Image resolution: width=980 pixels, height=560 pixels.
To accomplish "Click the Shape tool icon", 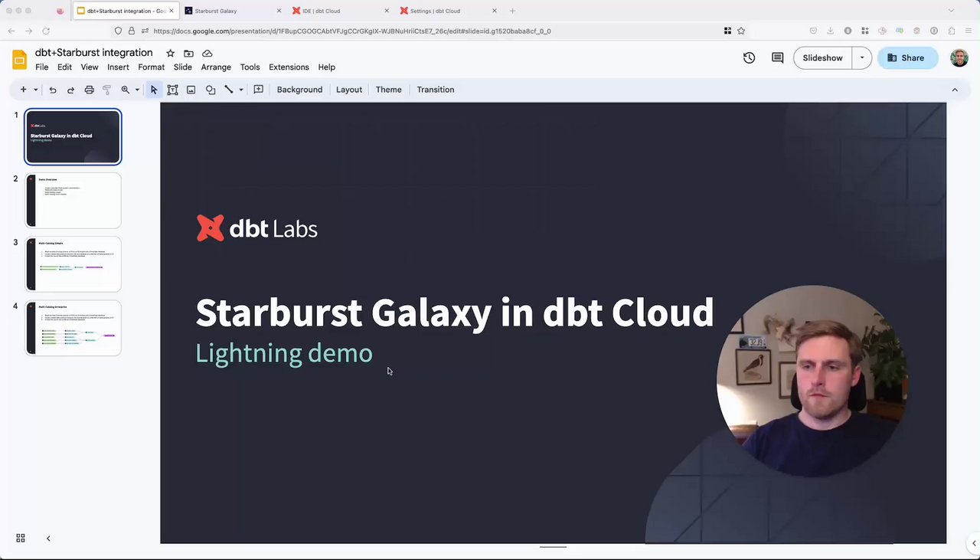I will (211, 90).
